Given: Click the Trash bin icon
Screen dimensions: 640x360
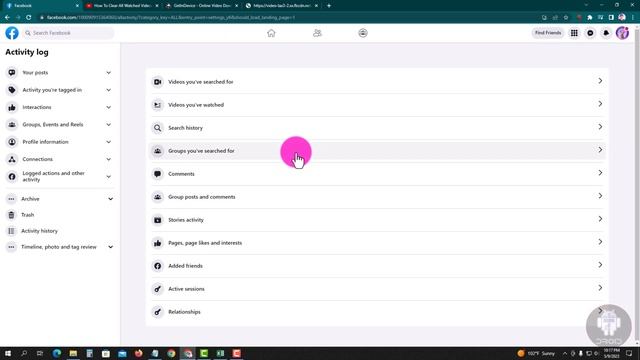Looking at the screenshot, I should click(x=11, y=215).
